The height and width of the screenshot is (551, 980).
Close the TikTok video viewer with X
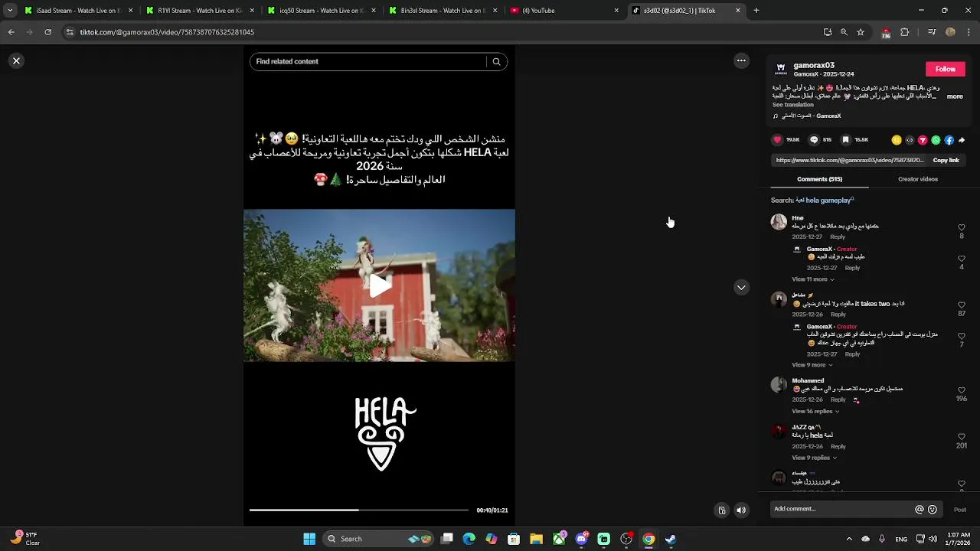point(16,60)
